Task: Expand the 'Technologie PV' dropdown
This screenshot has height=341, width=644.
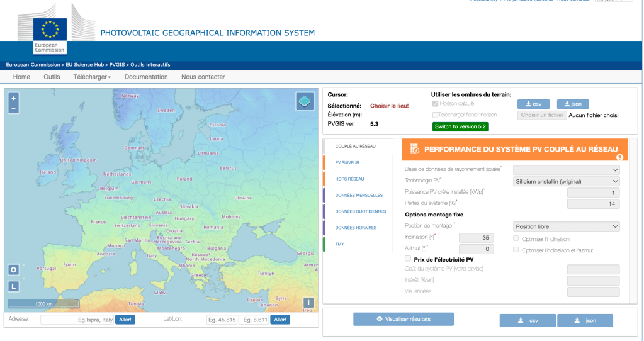Action: tap(567, 181)
